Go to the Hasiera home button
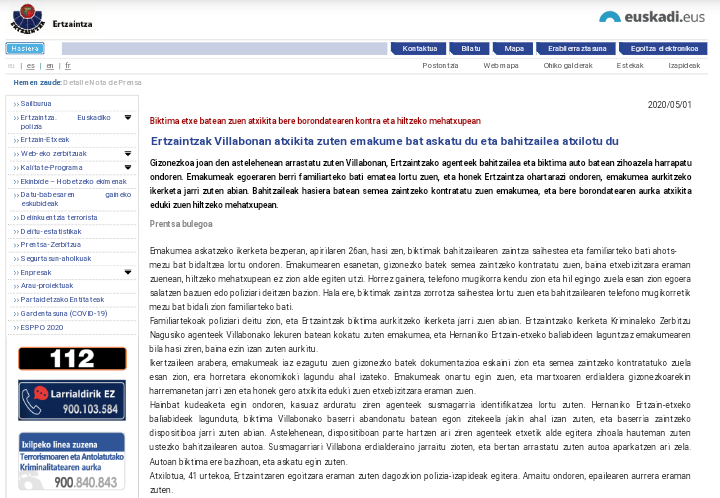720x498 pixels. pyautogui.click(x=25, y=48)
